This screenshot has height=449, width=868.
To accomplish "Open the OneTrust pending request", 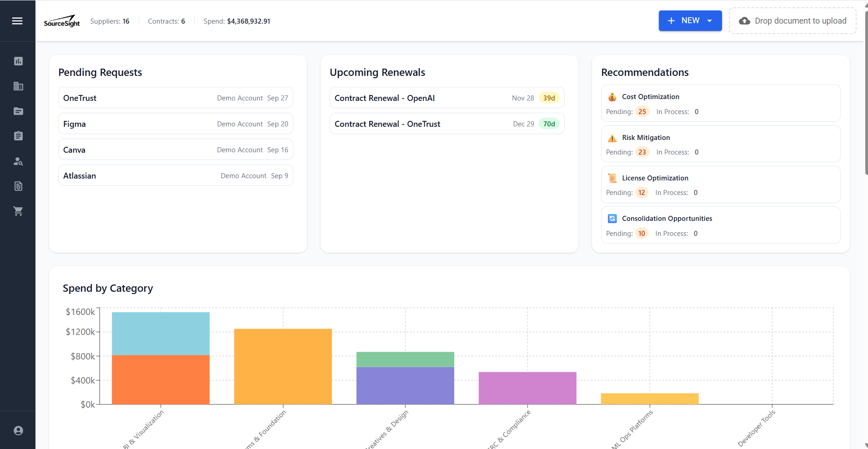I will click(x=175, y=97).
